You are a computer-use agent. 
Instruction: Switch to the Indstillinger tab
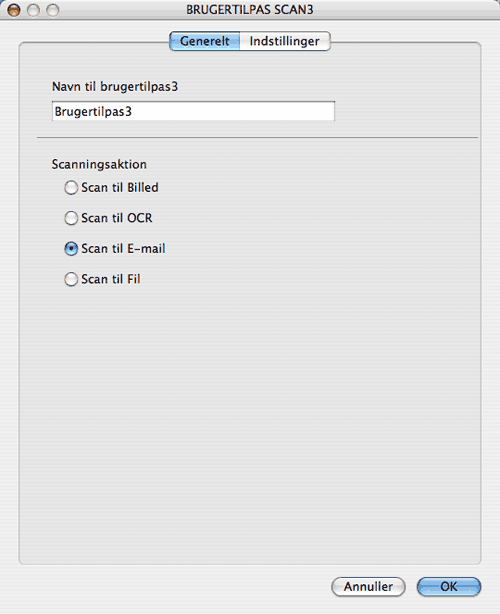click(285, 41)
